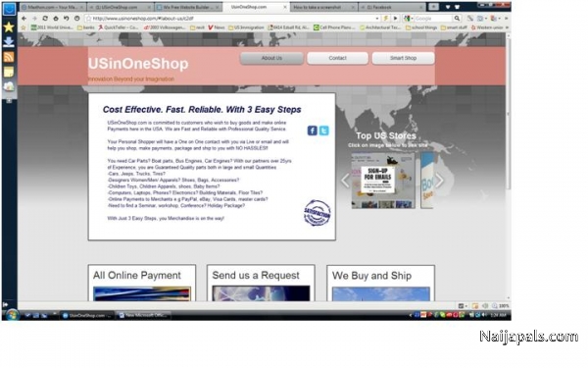The height and width of the screenshot is (368, 588).
Task: Switch to the Facebook tab
Action: [392, 7]
